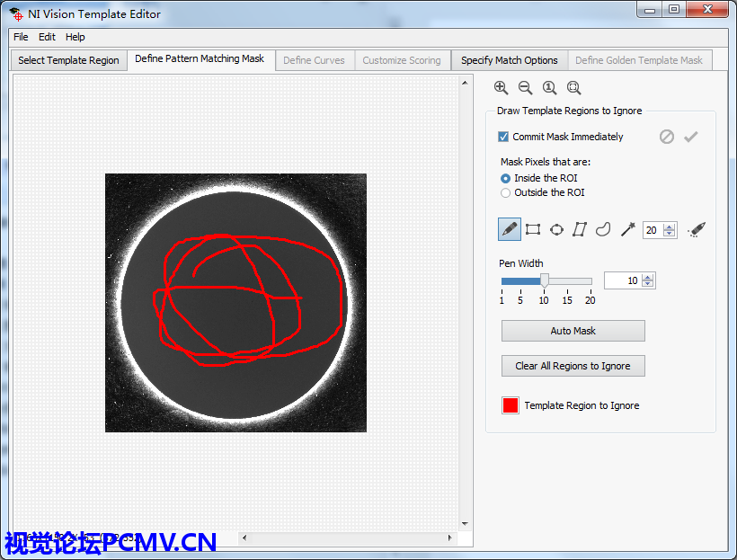
Task: Select the rectangle mask drawing tool
Action: coord(533,229)
